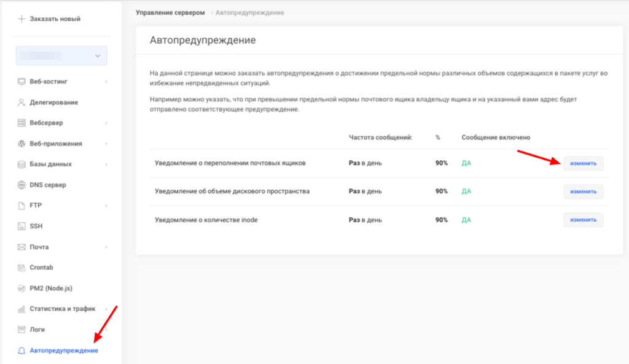Click the Вебсервер server icon
This screenshot has height=364, width=629.
22,123
